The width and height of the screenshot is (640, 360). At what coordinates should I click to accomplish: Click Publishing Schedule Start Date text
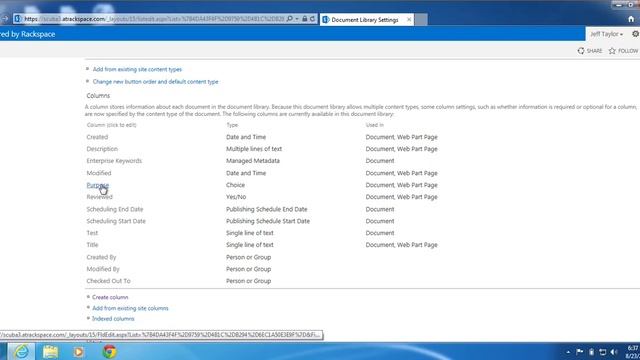click(x=268, y=221)
